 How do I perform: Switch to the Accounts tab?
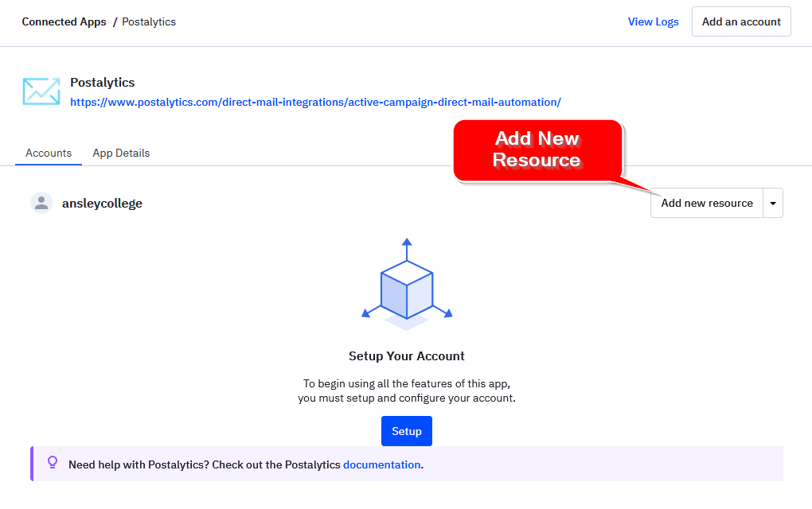(x=49, y=153)
